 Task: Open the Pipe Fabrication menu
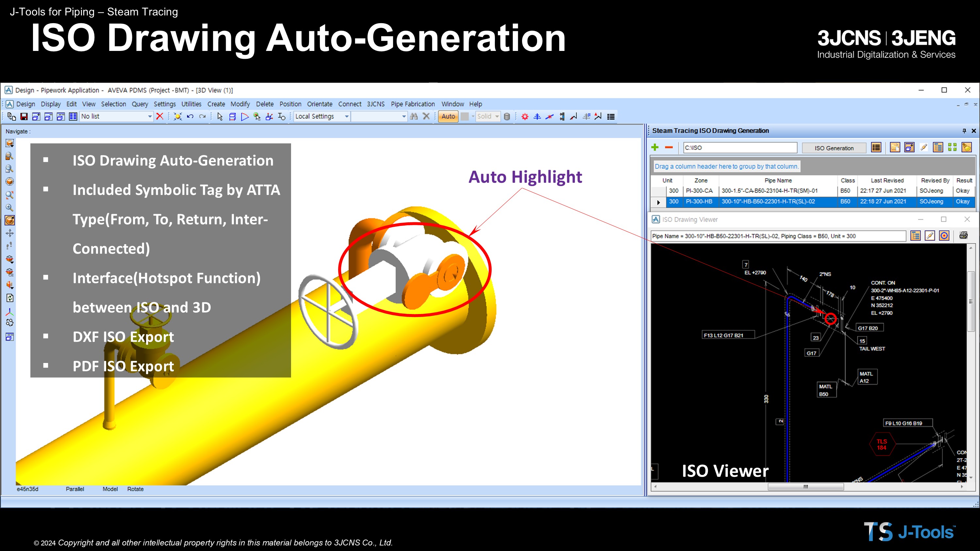pyautogui.click(x=413, y=104)
